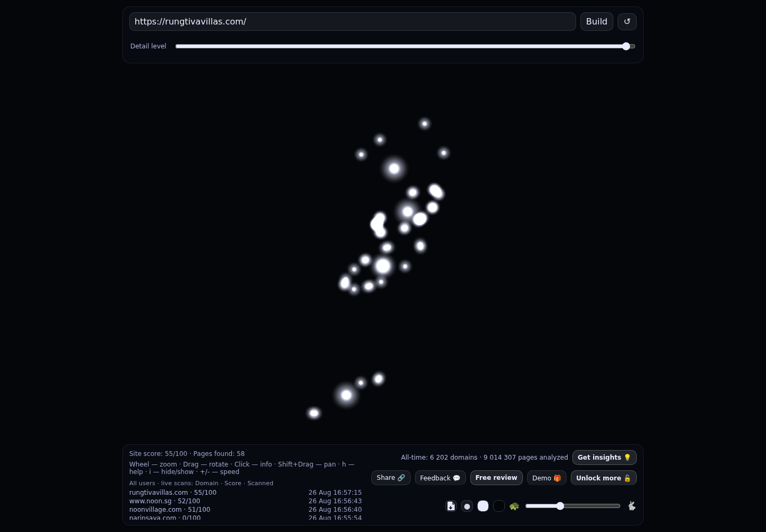
Task: Request a Free review
Action: click(x=496, y=478)
